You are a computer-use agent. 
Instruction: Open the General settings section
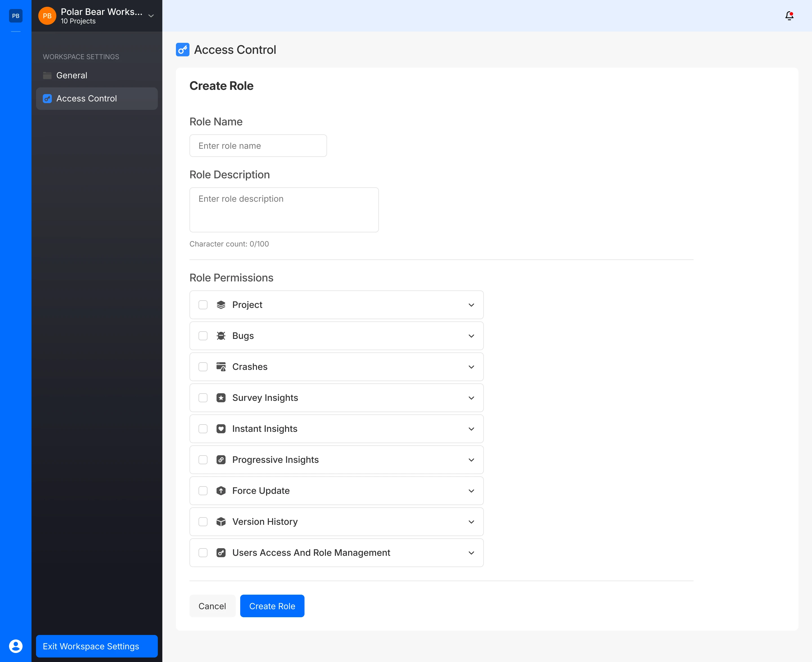[72, 75]
